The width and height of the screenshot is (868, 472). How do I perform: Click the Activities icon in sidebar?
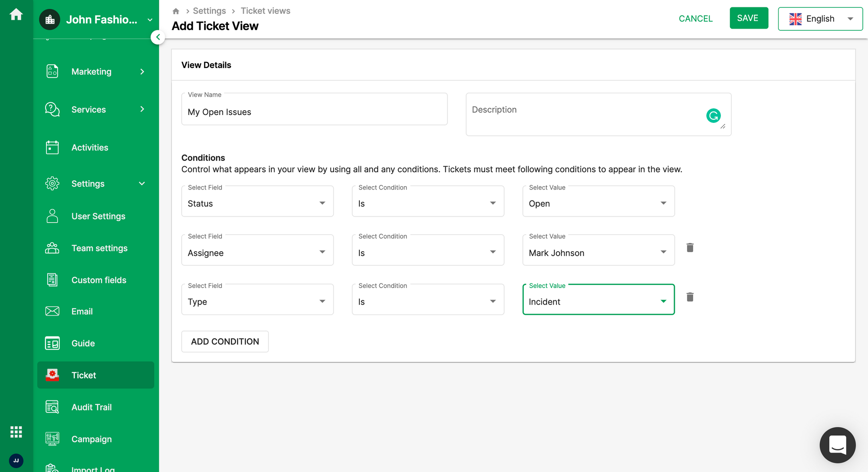(x=53, y=147)
